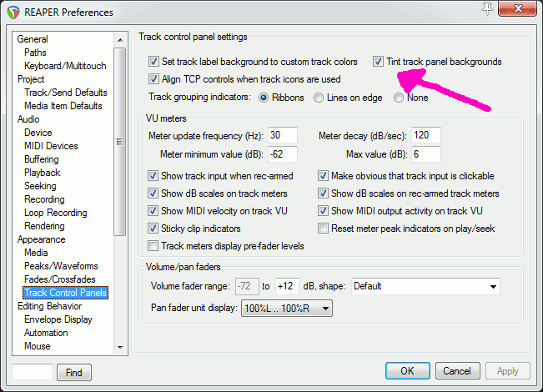Open Buffering preferences page

pos(41,159)
